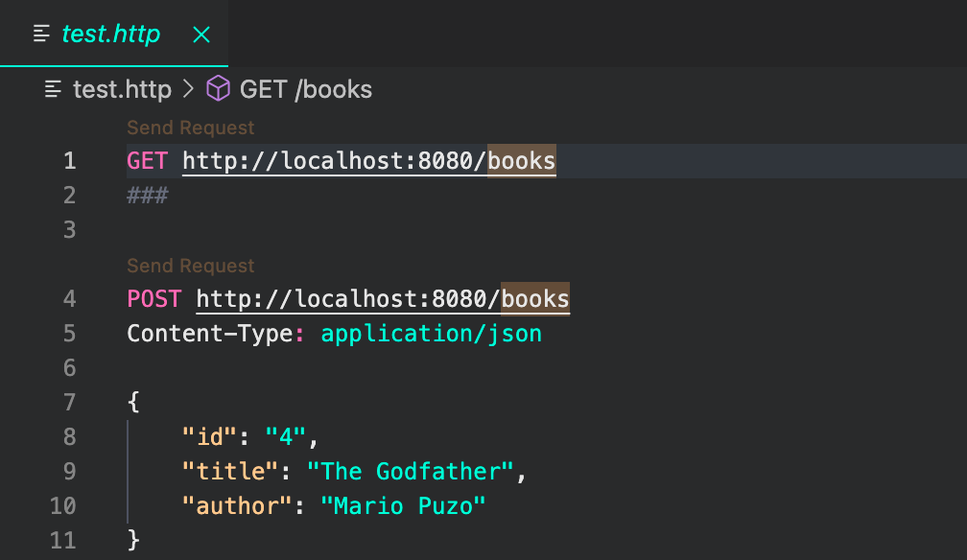This screenshot has width=967, height=560.
Task: Click the test.http breadcrumb entry
Action: 122,89
